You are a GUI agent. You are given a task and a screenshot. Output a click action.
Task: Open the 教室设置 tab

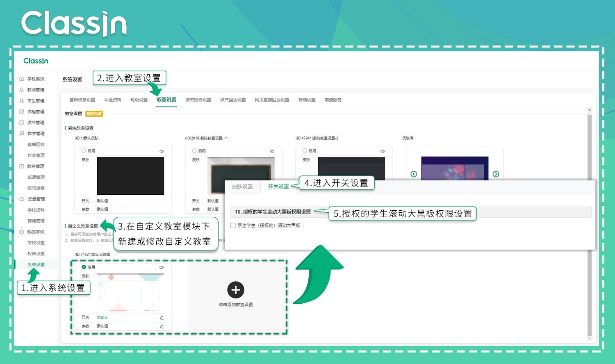(166, 100)
